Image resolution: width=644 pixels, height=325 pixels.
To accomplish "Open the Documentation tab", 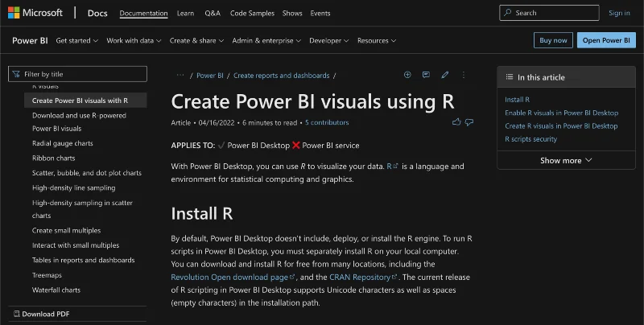I will pyautogui.click(x=143, y=13).
